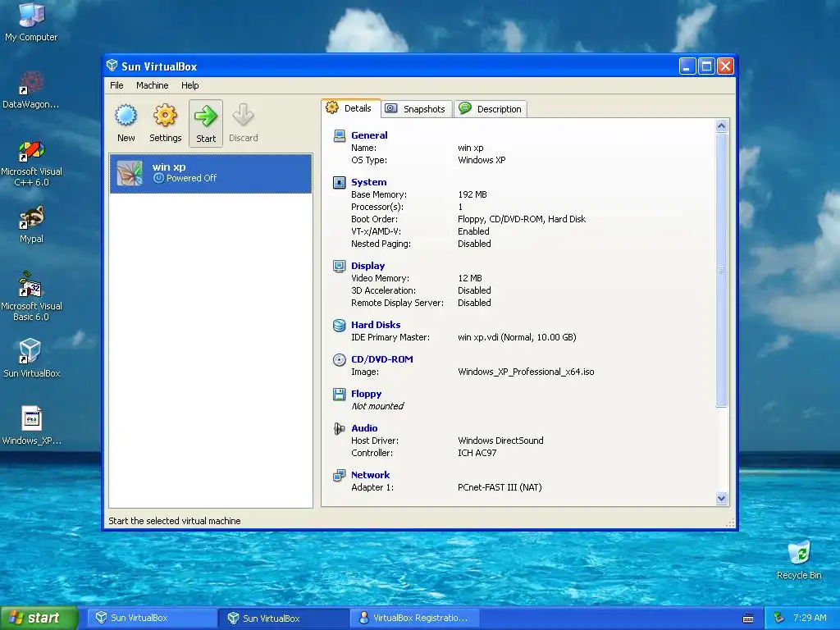Select the Microsoft Visual C++ 6.0 shortcut
The width and height of the screenshot is (840, 630).
point(31,163)
